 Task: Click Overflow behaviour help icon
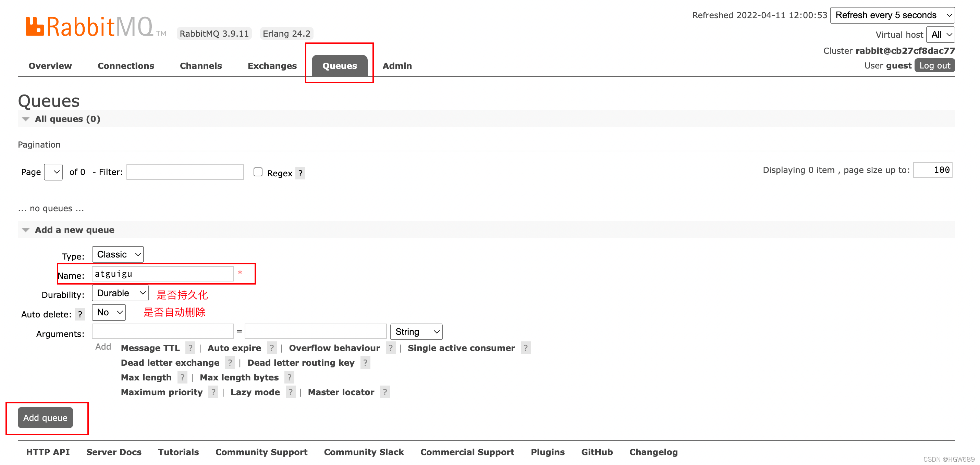(390, 348)
